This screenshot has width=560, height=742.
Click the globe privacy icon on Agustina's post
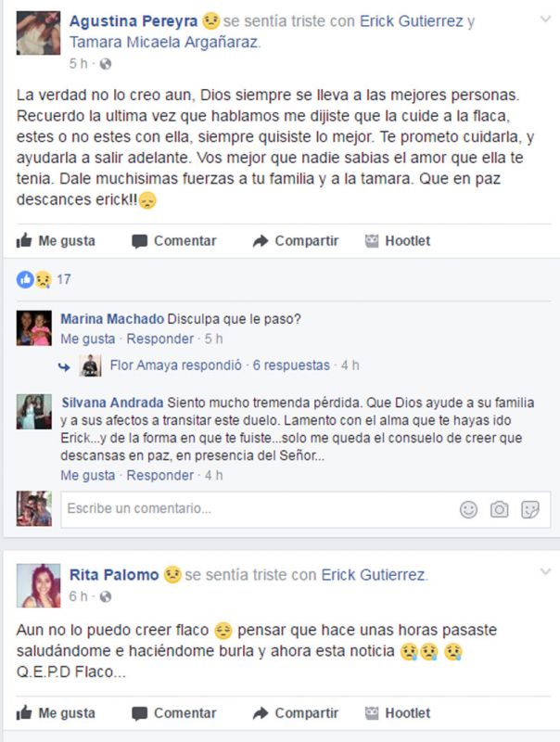[106, 64]
